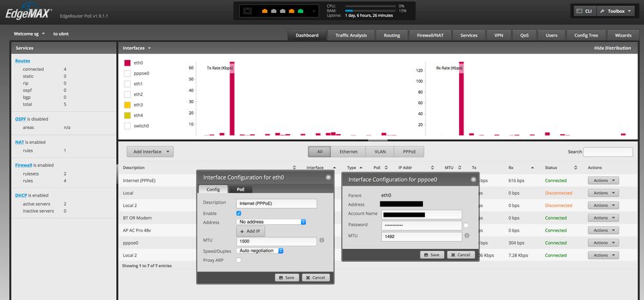Click the Add IP plus button
The width and height of the screenshot is (644, 300).
pos(250,232)
